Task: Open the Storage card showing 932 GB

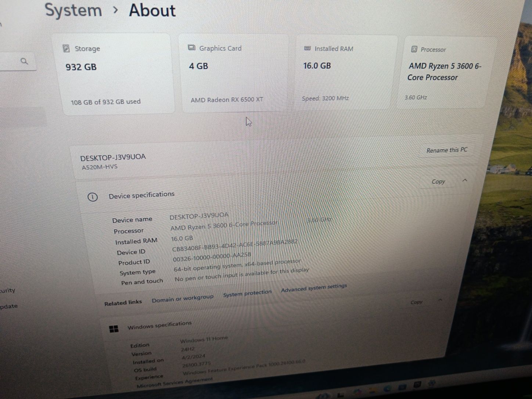Action: click(x=114, y=74)
